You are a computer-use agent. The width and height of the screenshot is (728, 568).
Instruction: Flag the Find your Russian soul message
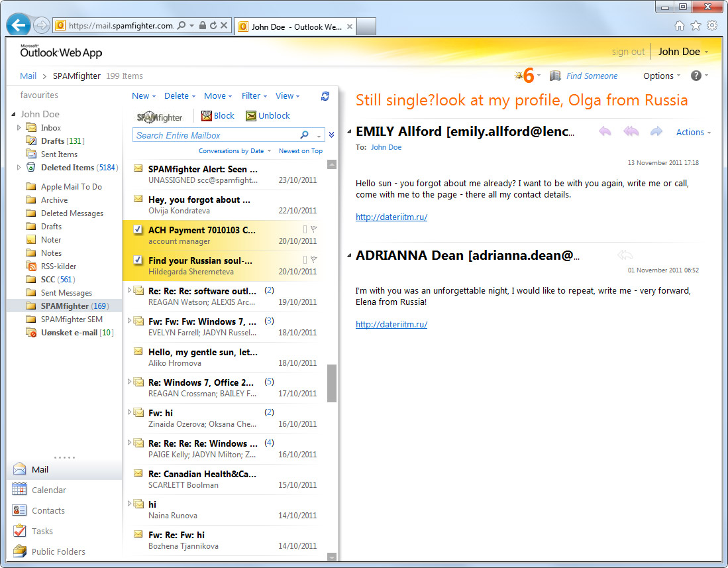point(314,260)
